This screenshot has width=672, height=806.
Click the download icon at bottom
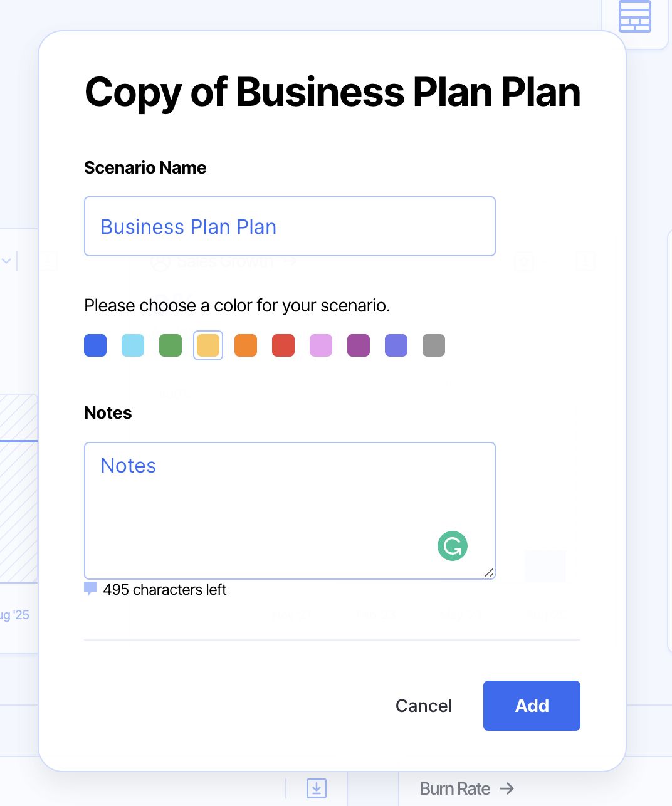point(317,788)
